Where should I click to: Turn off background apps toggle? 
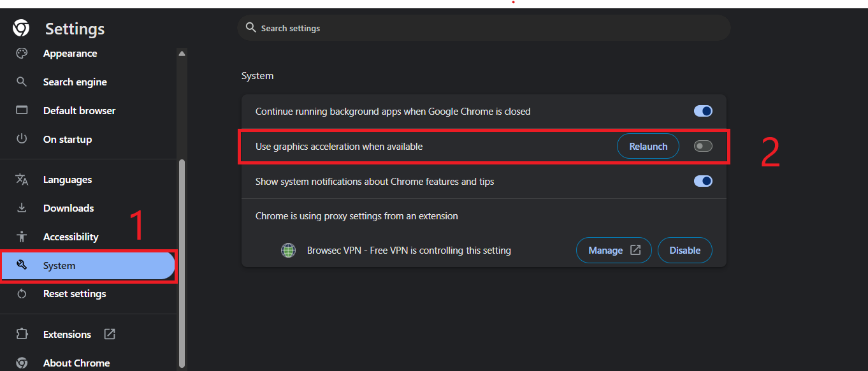703,112
